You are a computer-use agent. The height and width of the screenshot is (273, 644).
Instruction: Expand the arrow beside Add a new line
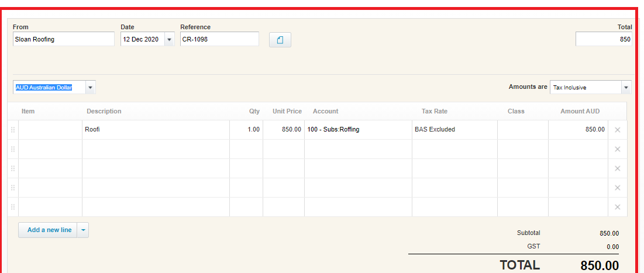tap(83, 230)
